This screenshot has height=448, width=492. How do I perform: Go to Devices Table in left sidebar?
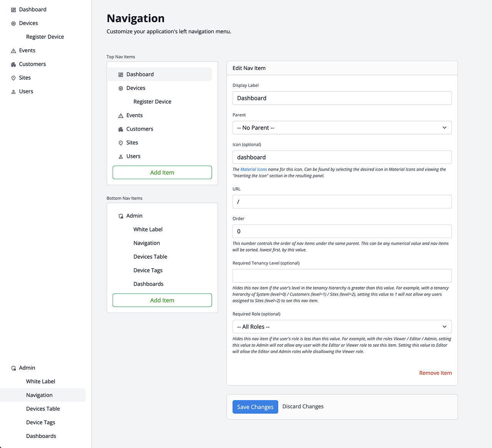click(x=43, y=409)
